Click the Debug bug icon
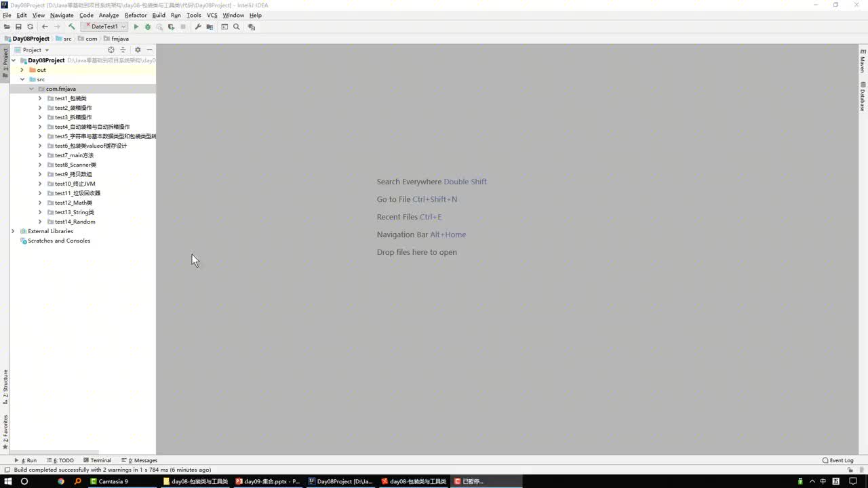The image size is (868, 488). (148, 27)
